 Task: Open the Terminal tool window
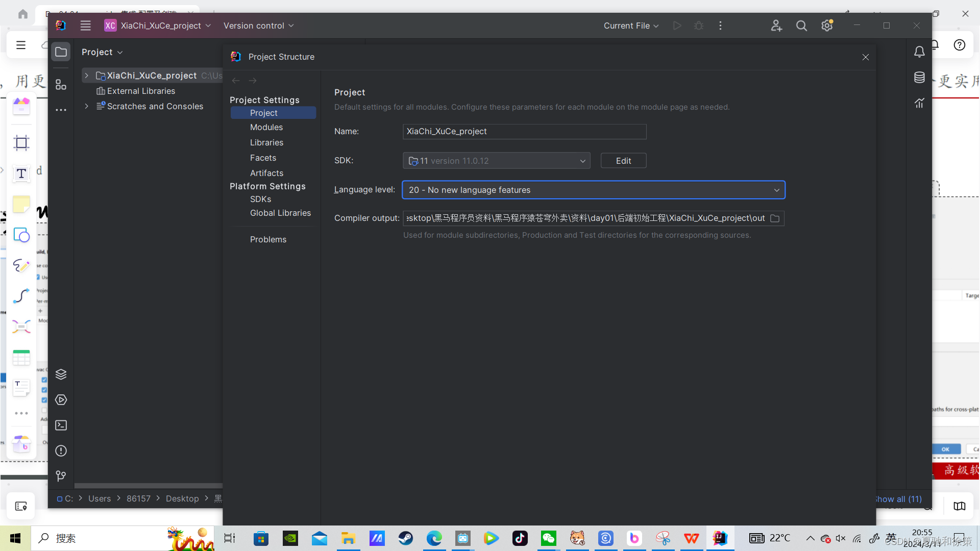(x=61, y=425)
